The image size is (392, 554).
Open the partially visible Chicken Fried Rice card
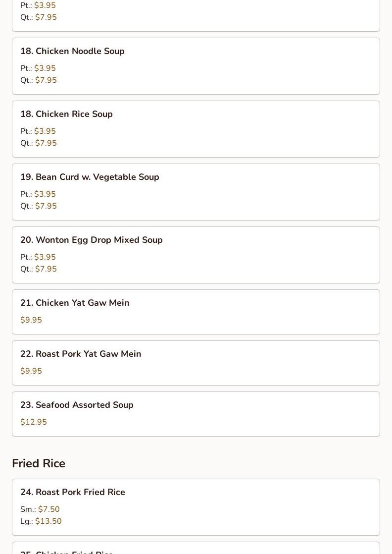tap(196, 548)
